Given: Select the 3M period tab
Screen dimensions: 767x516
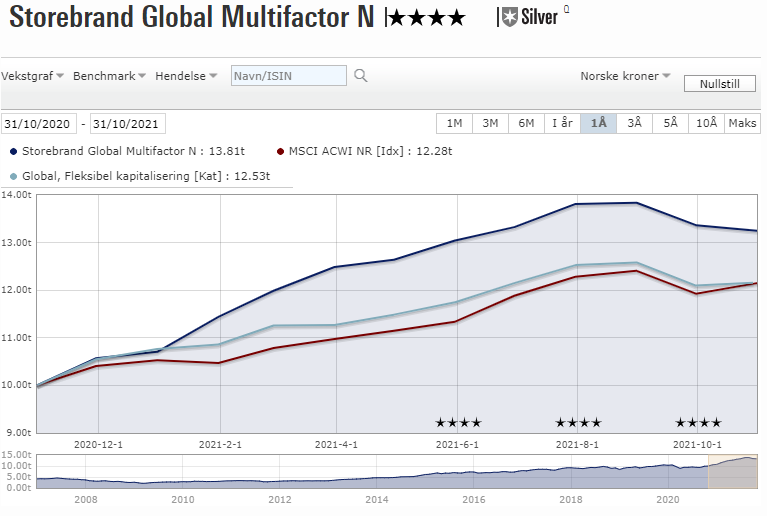Looking at the screenshot, I should [x=490, y=123].
